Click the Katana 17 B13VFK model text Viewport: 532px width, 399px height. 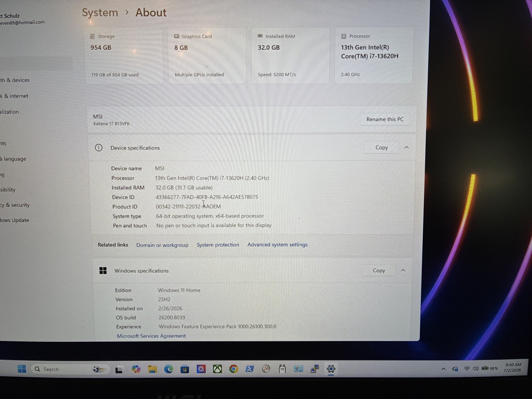111,124
